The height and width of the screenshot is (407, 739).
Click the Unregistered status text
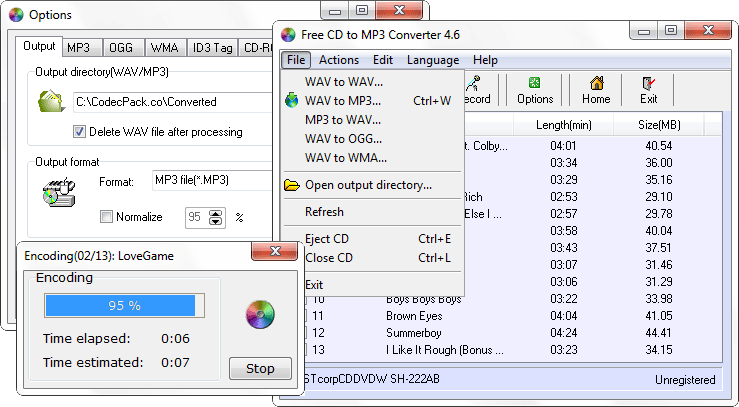[685, 380]
